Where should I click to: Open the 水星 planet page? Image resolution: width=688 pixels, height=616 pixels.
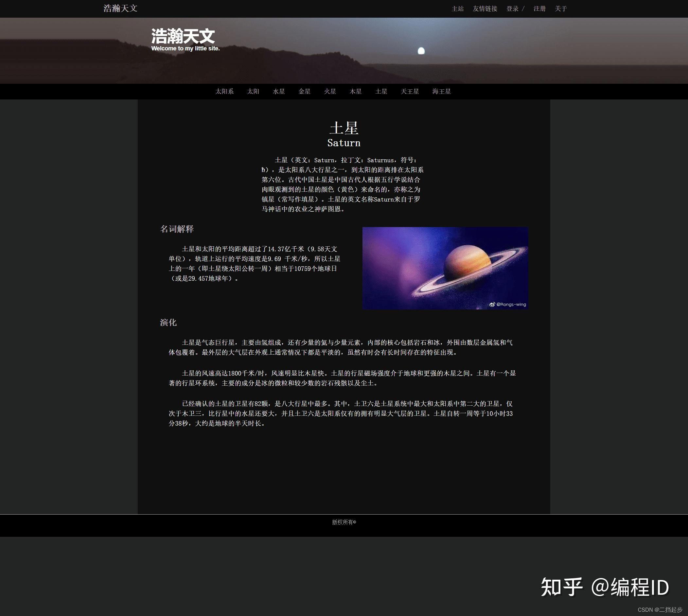278,91
